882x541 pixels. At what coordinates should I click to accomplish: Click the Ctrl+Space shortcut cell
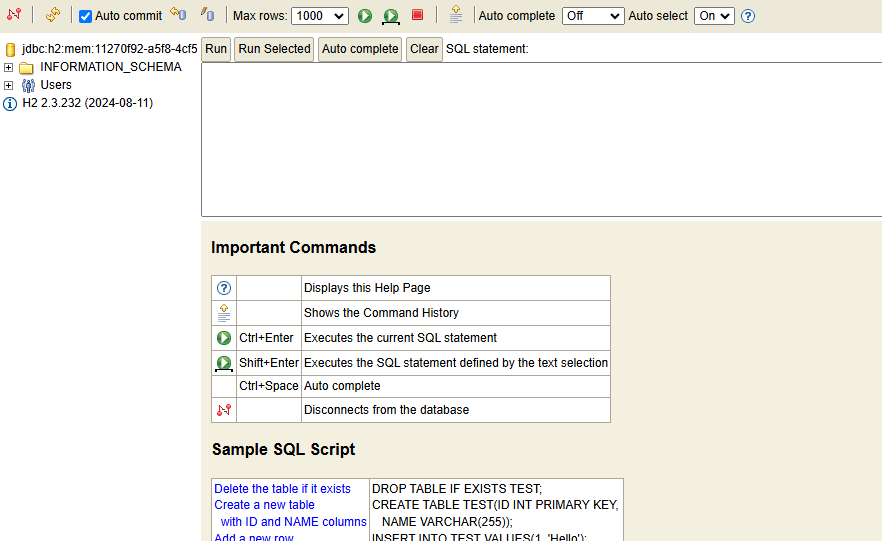(x=269, y=386)
